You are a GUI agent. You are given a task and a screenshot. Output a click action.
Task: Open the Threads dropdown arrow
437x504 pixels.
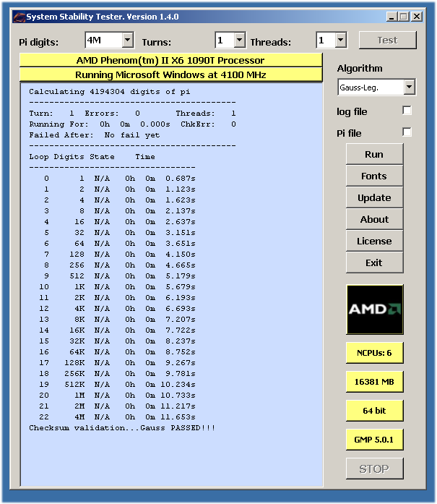coord(340,40)
